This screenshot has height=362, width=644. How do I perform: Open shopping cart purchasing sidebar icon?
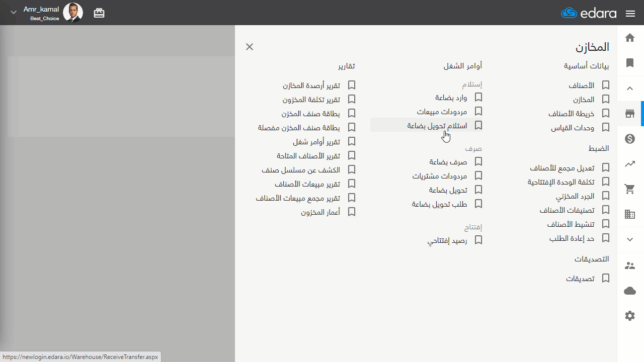(x=630, y=189)
